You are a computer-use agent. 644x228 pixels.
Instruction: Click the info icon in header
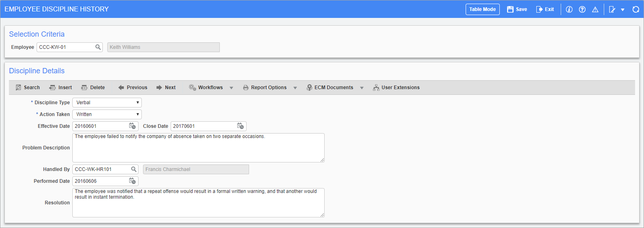pos(569,9)
